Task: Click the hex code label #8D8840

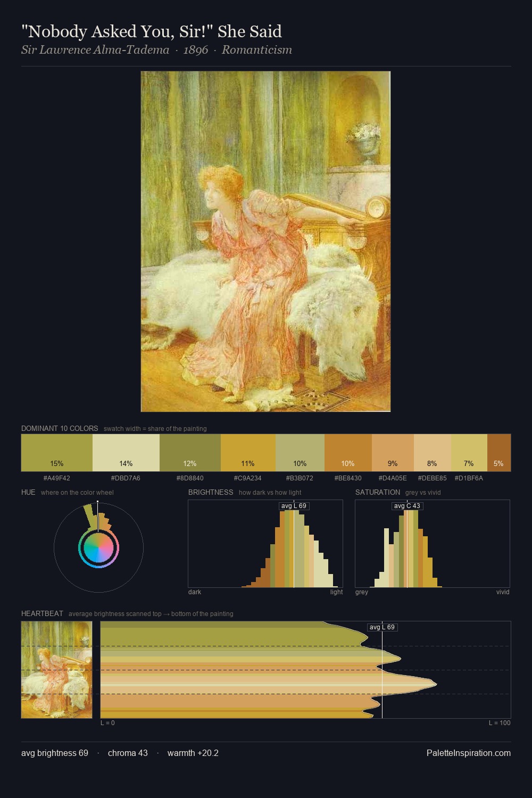Action: pyautogui.click(x=190, y=478)
